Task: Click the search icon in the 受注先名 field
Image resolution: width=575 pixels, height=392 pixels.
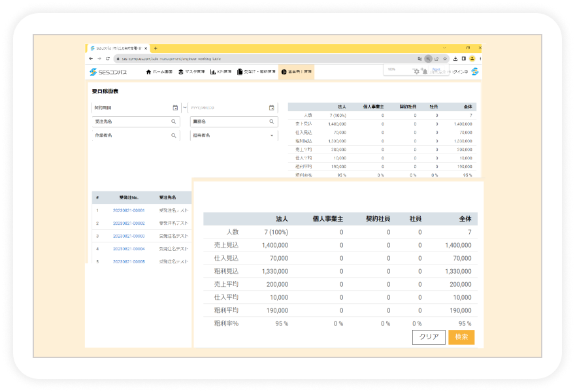Action: tap(173, 122)
